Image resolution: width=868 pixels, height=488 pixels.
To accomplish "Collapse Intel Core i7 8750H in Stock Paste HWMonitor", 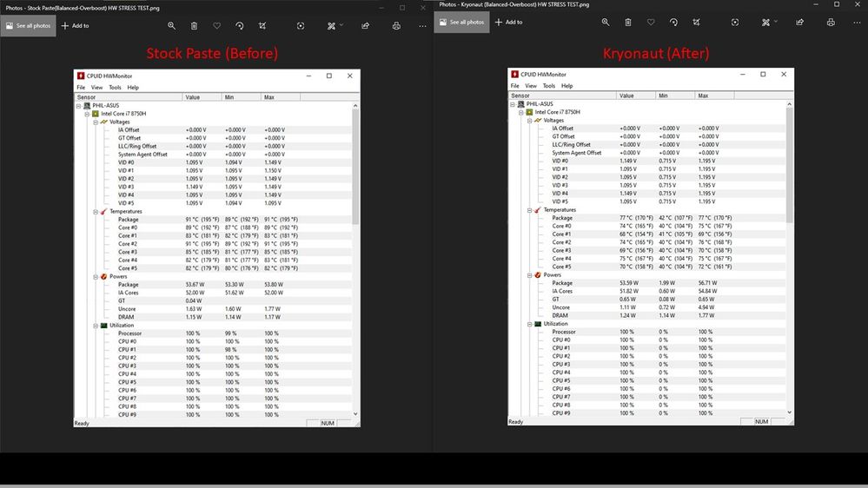I will (87, 114).
